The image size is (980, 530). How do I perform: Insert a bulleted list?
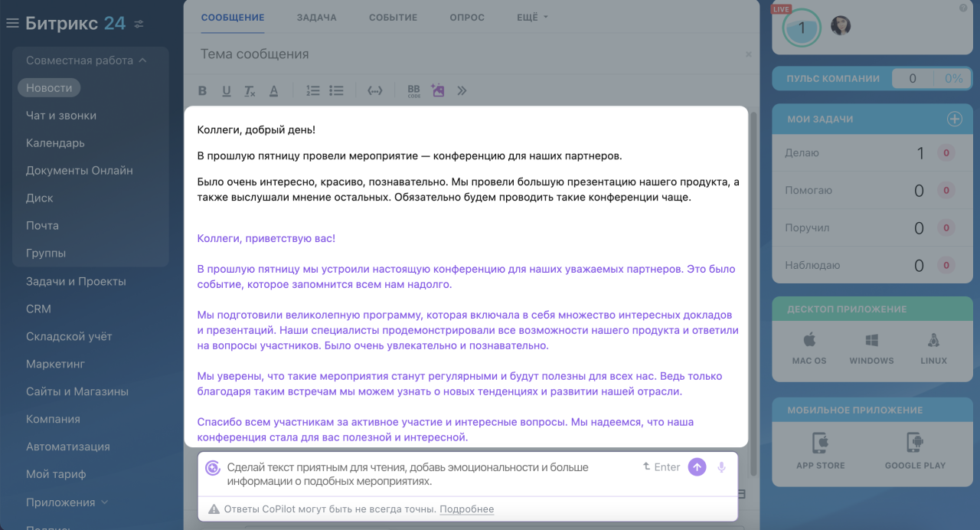pyautogui.click(x=336, y=90)
